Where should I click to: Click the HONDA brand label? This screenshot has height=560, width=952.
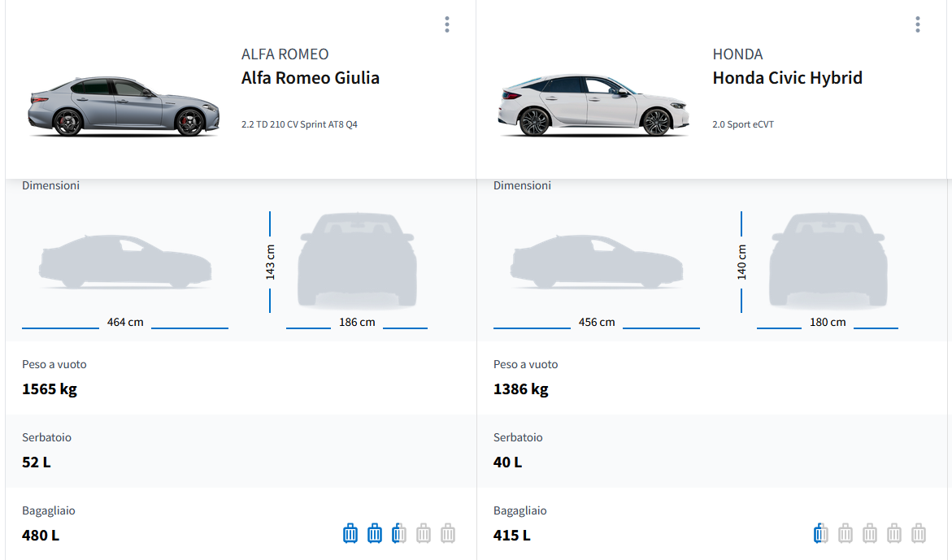point(737,54)
